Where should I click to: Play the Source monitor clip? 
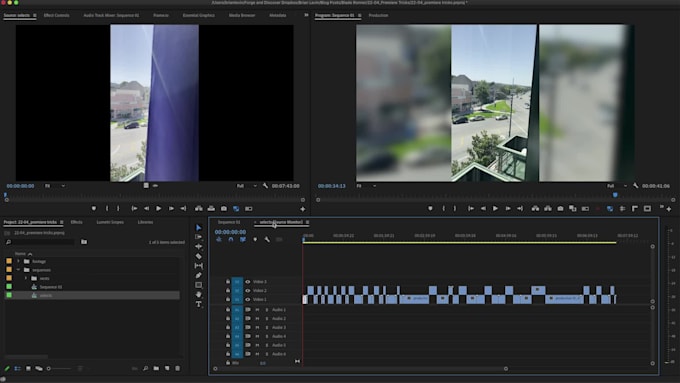pos(159,209)
